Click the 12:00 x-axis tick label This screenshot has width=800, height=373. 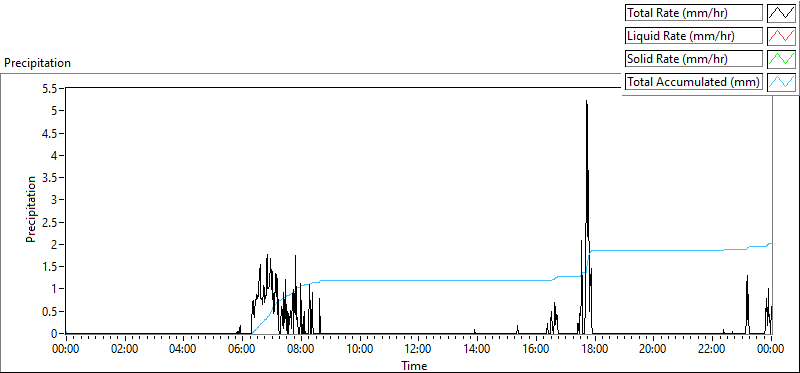(418, 350)
